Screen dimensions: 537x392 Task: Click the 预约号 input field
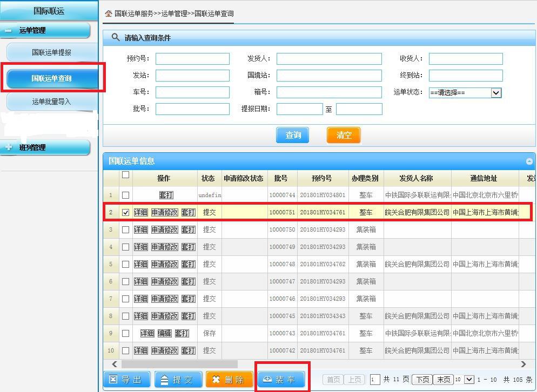(192, 59)
